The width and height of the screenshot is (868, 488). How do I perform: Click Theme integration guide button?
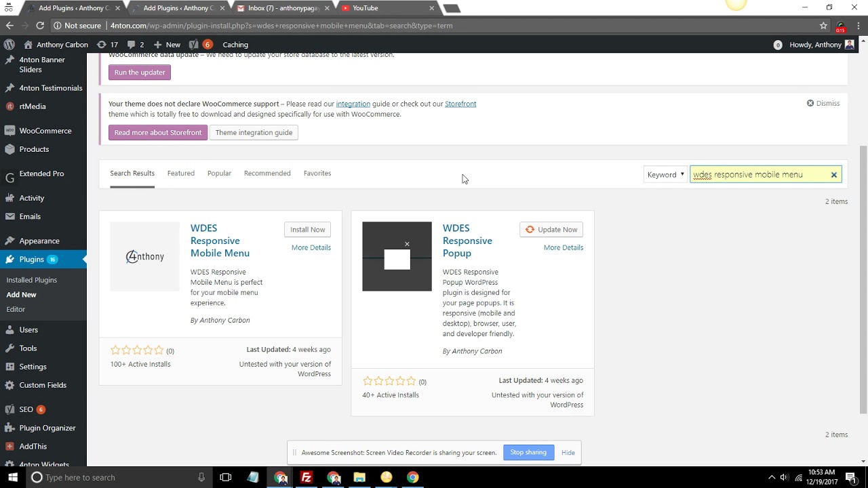tap(254, 132)
